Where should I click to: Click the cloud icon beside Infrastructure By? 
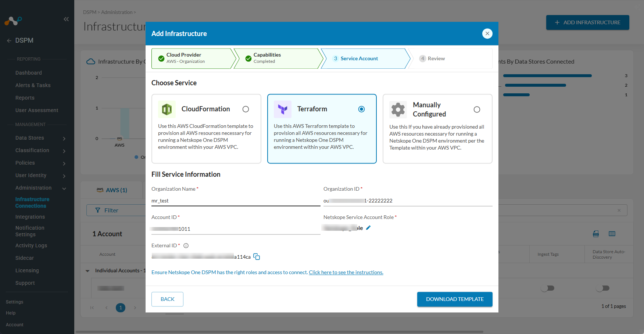click(x=91, y=61)
